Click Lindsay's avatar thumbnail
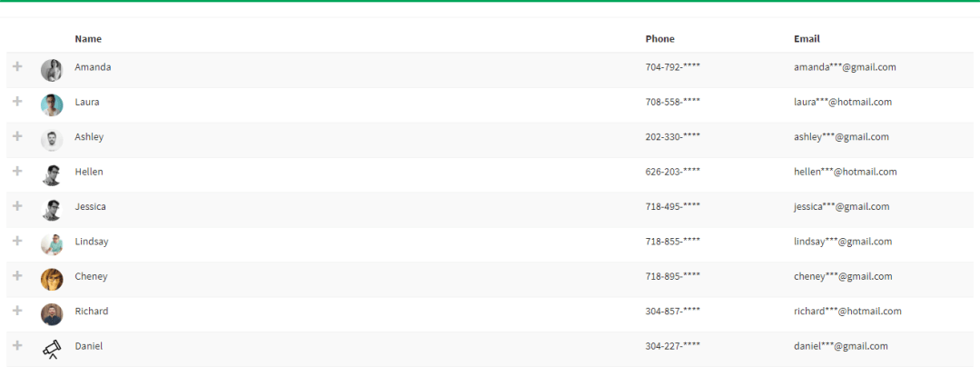This screenshot has width=980, height=367. pos(52,244)
